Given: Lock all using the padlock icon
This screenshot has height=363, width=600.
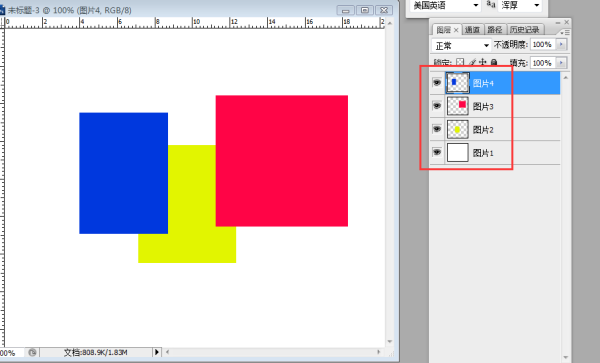Looking at the screenshot, I should pos(494,62).
